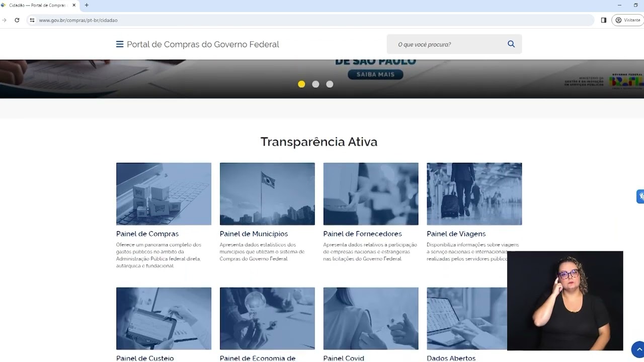644x362 pixels.
Task: Select the first yellow carousel dot
Action: [301, 84]
